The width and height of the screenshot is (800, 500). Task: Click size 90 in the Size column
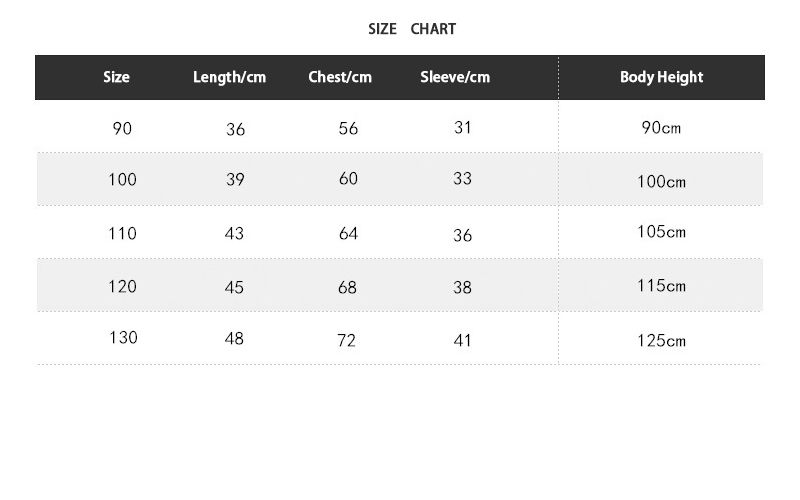click(x=122, y=128)
